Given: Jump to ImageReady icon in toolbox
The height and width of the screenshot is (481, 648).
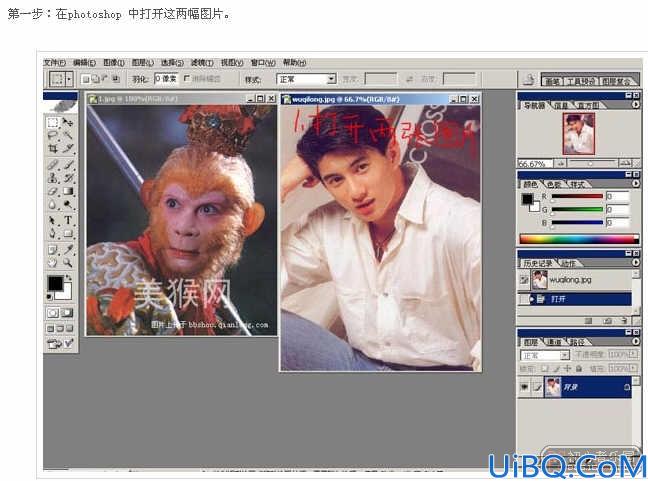Looking at the screenshot, I should pyautogui.click(x=60, y=343).
